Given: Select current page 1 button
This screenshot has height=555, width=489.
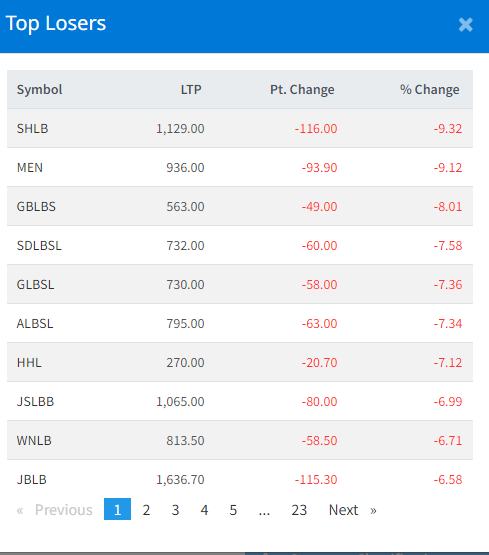Looking at the screenshot, I should [x=117, y=509].
